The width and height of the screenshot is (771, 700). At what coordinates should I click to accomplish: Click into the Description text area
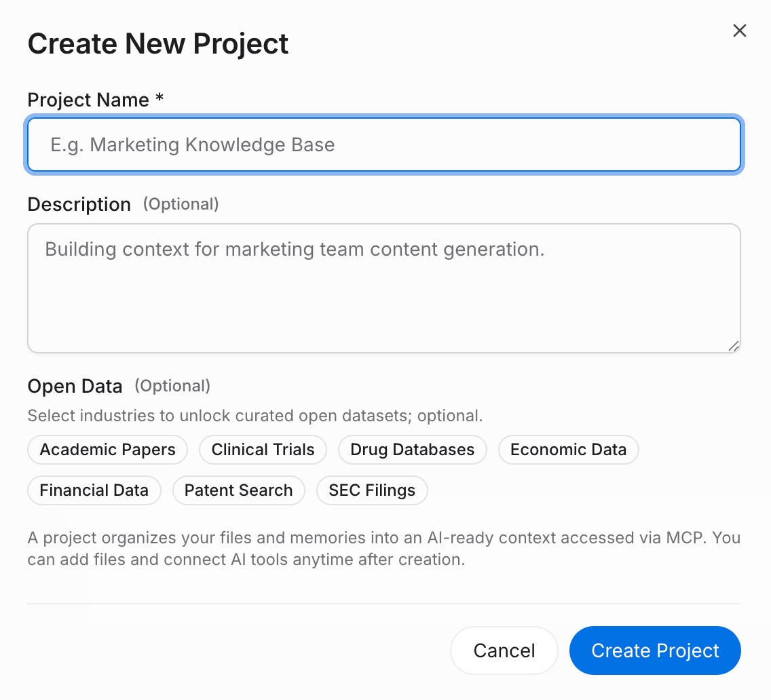384,288
